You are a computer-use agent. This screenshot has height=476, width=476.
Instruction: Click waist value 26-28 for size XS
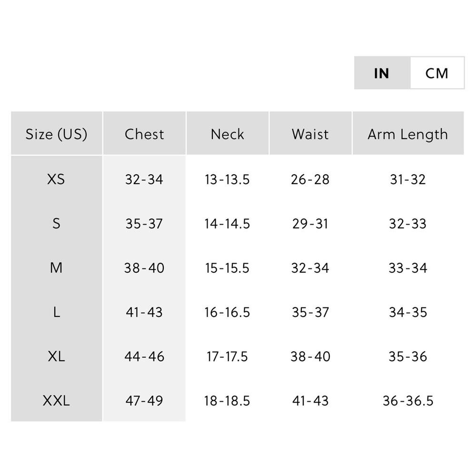(310, 179)
